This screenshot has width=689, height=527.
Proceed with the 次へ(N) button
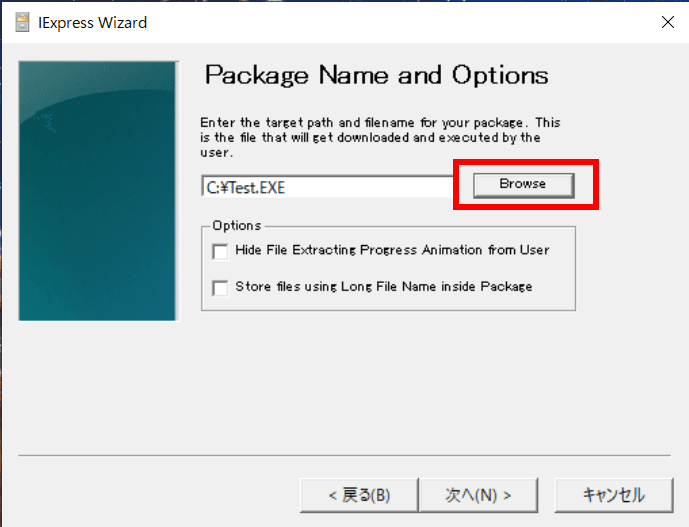click(479, 495)
